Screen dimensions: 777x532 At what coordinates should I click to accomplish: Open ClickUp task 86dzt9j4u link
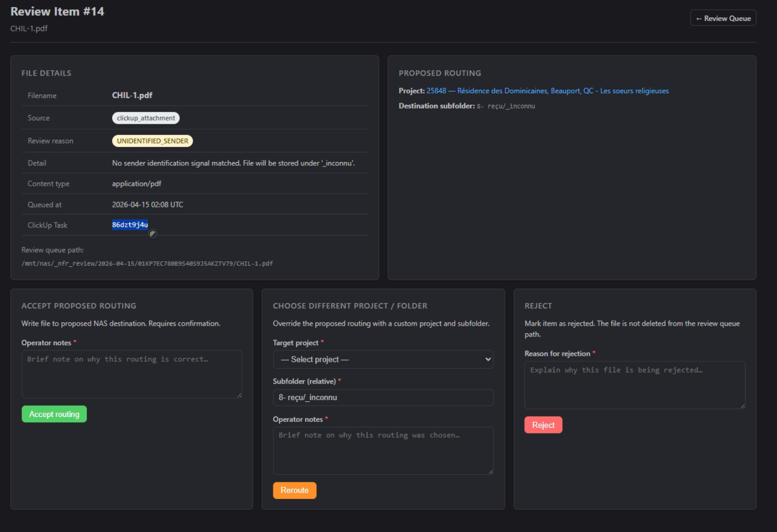(x=130, y=225)
